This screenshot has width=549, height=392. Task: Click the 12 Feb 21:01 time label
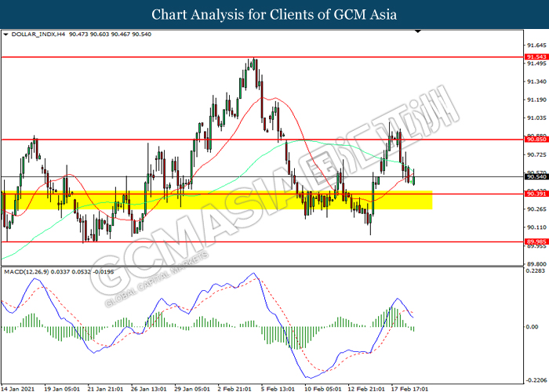(366, 389)
